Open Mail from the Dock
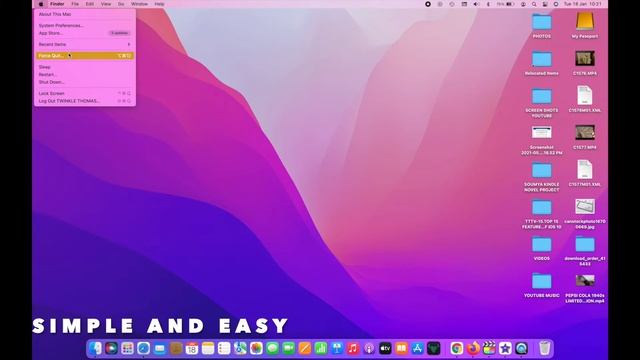Screen dimensions: 640x360 pyautogui.click(x=160, y=348)
